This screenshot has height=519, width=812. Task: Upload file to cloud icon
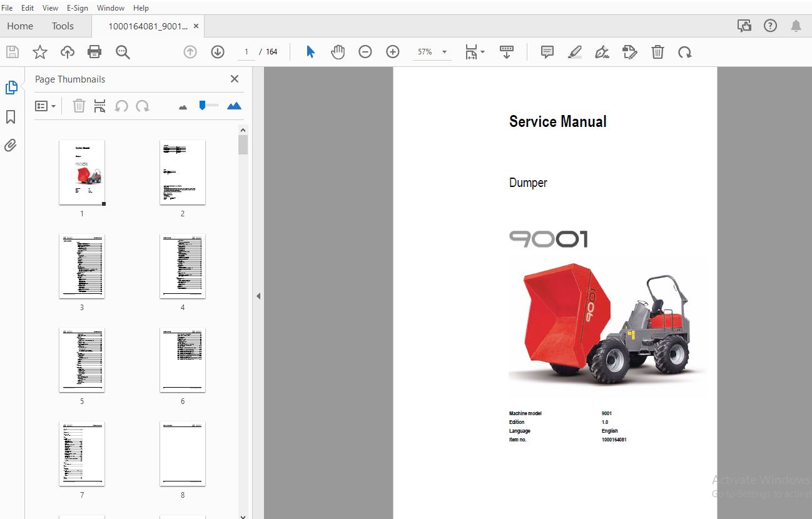pyautogui.click(x=67, y=52)
